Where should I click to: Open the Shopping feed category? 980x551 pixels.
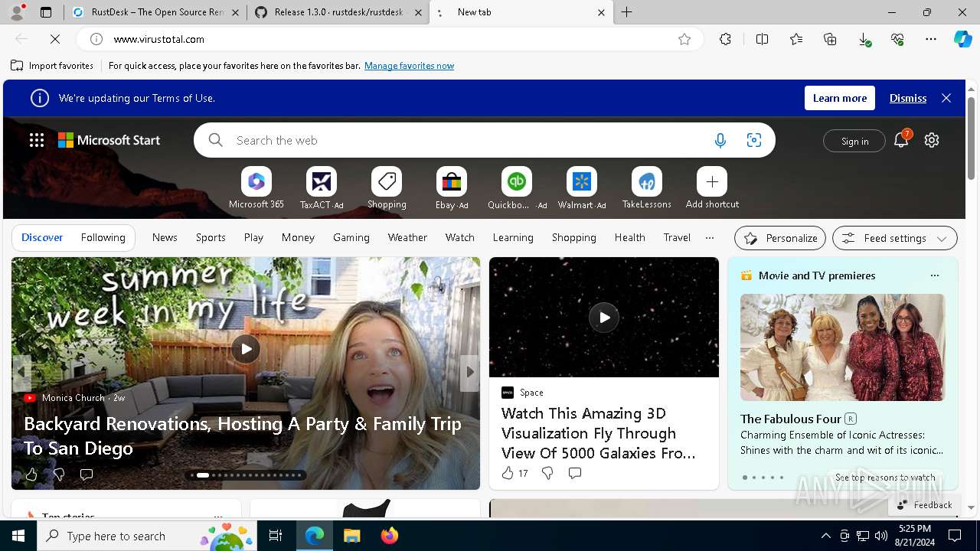point(573,238)
